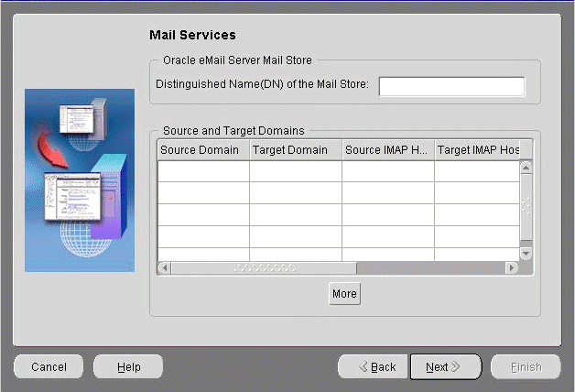Click the vertical scrollbar thumb
The height and width of the screenshot is (392, 575).
(526, 207)
